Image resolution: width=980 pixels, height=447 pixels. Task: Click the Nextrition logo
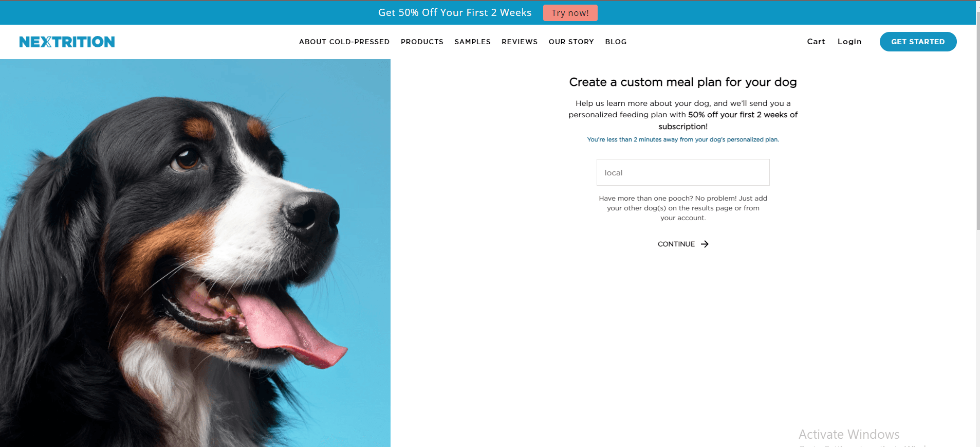(67, 42)
